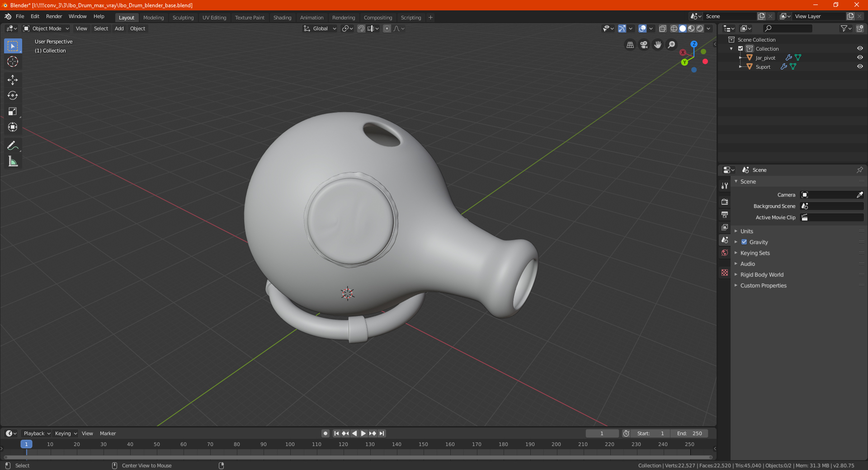Add new collection in outliner header
The width and height of the screenshot is (868, 470).
(x=859, y=28)
